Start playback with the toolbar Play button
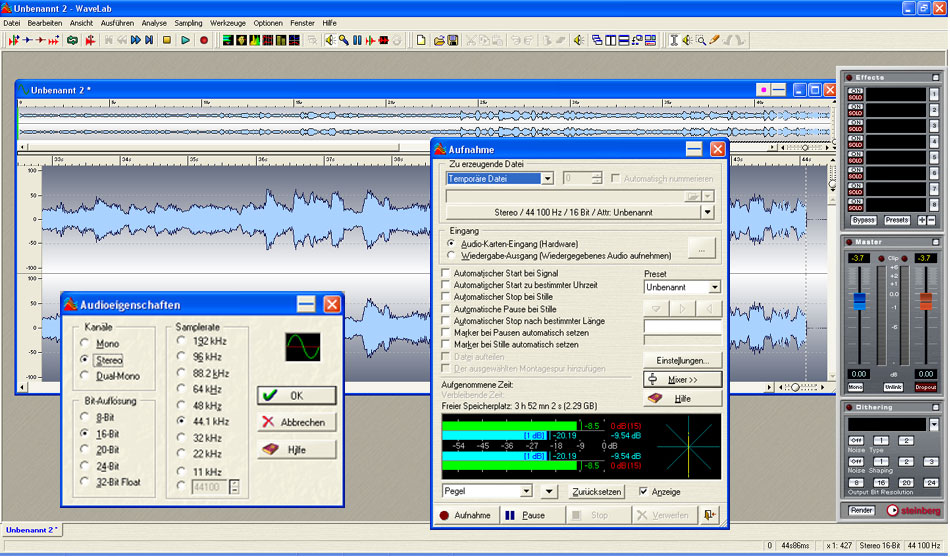Screen dimensions: 950x557 click(185, 40)
